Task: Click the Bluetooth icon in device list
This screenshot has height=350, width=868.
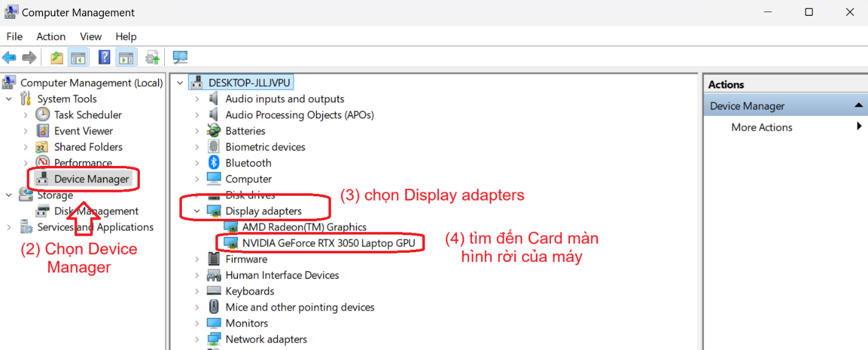Action: pos(214,163)
